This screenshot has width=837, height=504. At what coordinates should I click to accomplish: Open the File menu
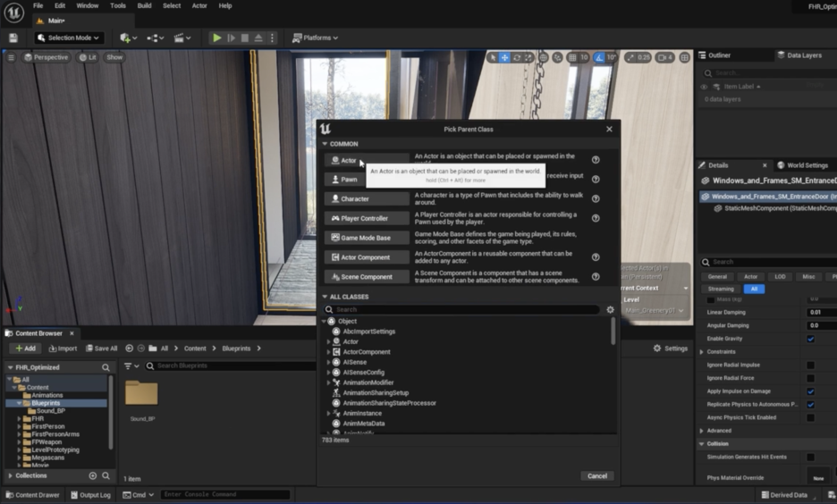(38, 6)
